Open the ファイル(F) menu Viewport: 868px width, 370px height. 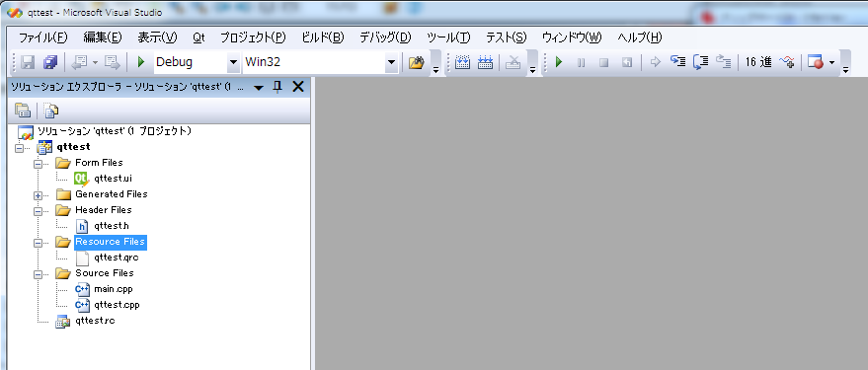[x=43, y=37]
